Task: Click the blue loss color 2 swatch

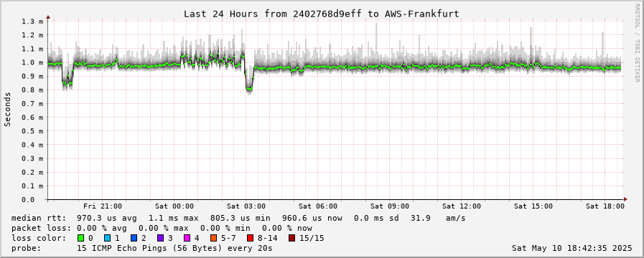Action: tap(133, 238)
